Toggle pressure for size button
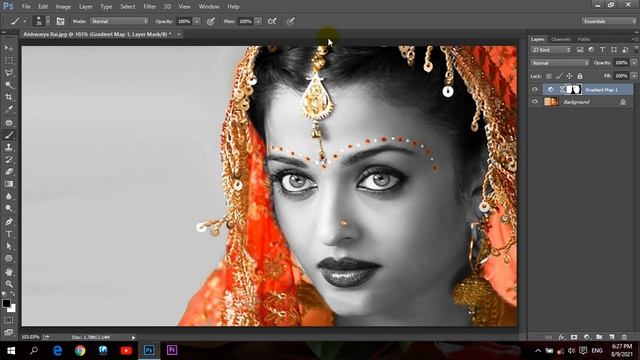Screen dimensions: 640x360 pyautogui.click(x=290, y=21)
